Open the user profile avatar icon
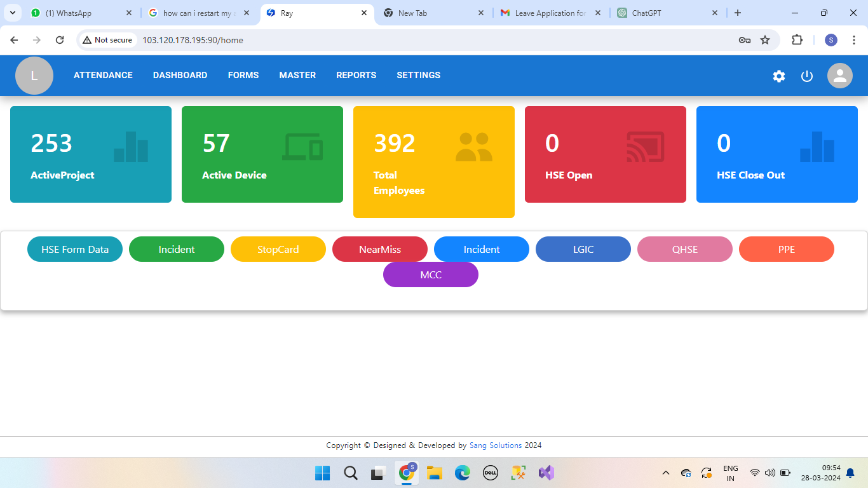This screenshot has height=488, width=868. pos(839,76)
